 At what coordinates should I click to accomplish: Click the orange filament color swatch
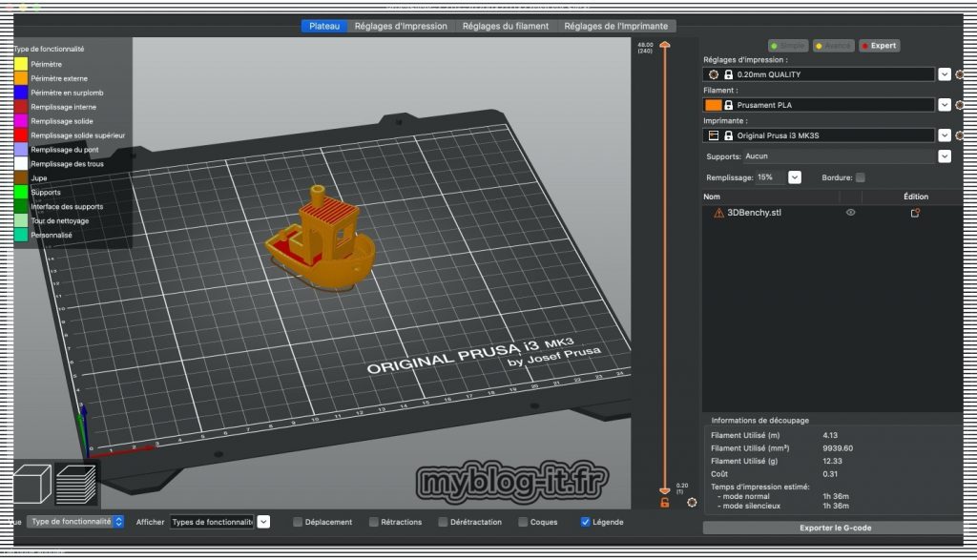click(x=713, y=105)
